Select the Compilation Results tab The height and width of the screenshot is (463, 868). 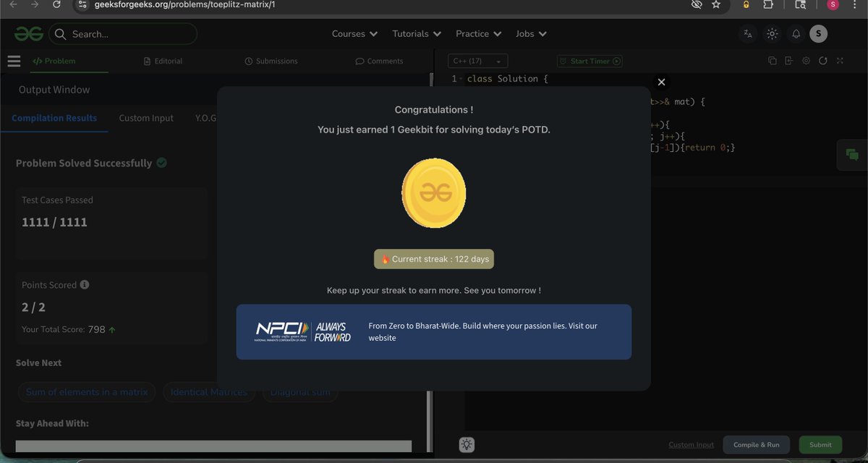[x=54, y=118]
